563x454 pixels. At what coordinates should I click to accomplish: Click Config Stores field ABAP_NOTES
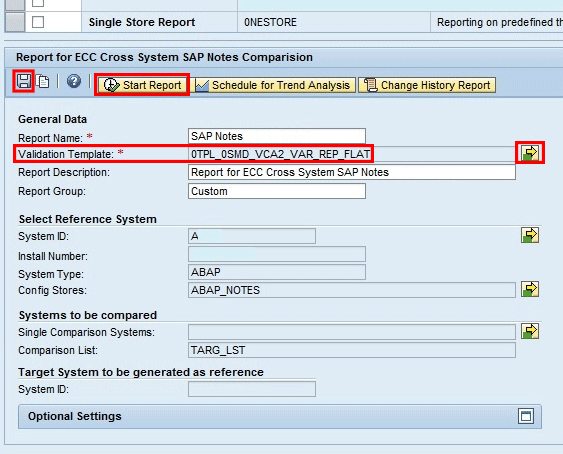pyautogui.click(x=352, y=290)
